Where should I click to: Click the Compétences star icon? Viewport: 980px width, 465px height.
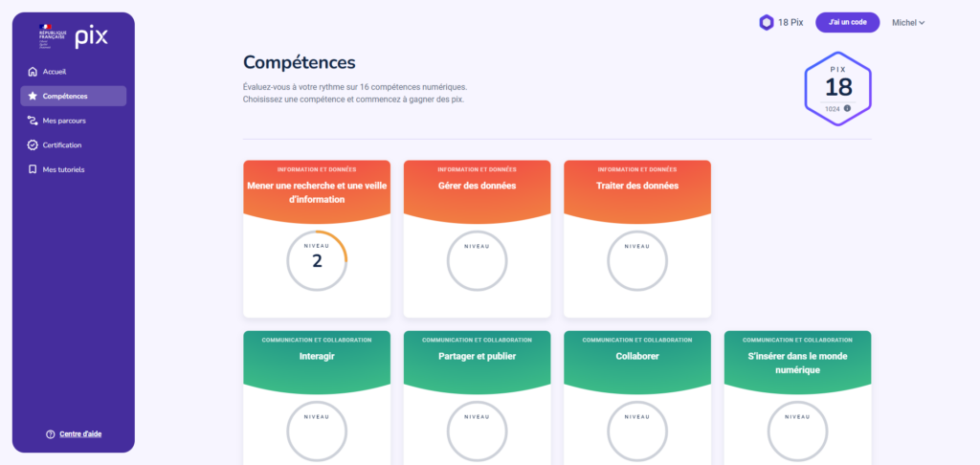click(x=33, y=96)
